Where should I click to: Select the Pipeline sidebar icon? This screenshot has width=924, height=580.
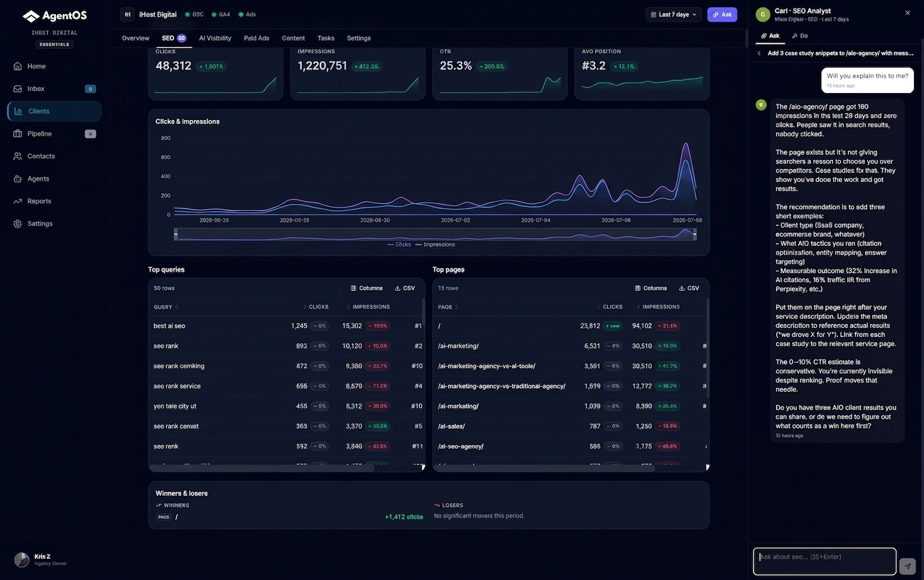click(18, 134)
